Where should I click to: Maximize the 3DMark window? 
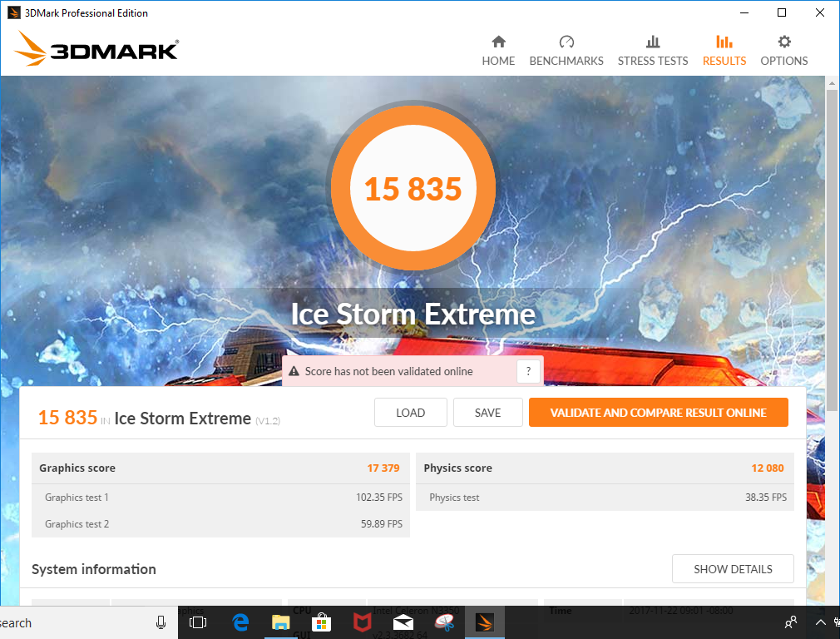tap(782, 12)
